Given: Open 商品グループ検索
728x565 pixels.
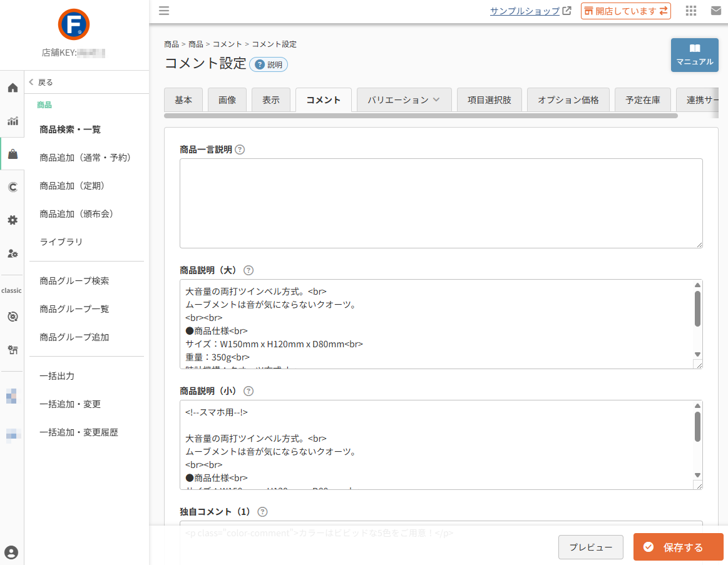Looking at the screenshot, I should [x=74, y=281].
